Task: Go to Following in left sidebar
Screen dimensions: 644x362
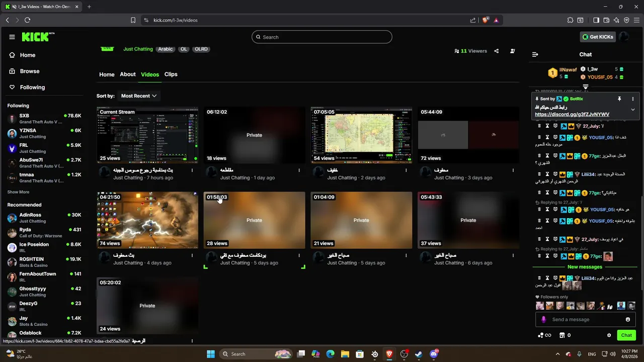Action: coord(32,87)
